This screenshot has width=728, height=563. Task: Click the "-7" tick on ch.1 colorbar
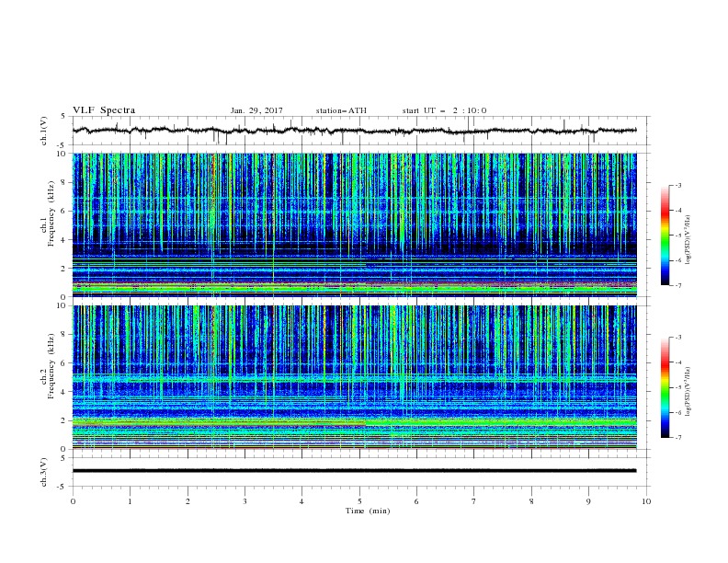[x=677, y=285]
